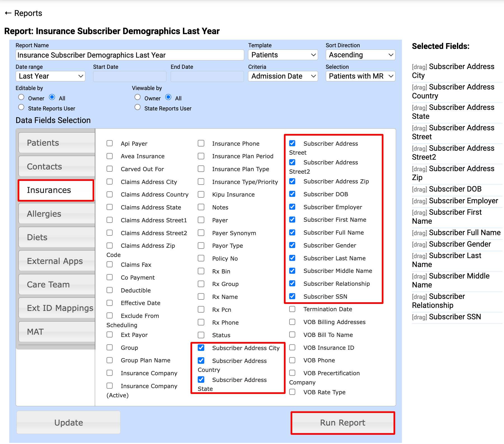This screenshot has width=504, height=444.
Task: Open the Template dropdown
Action: (x=283, y=55)
